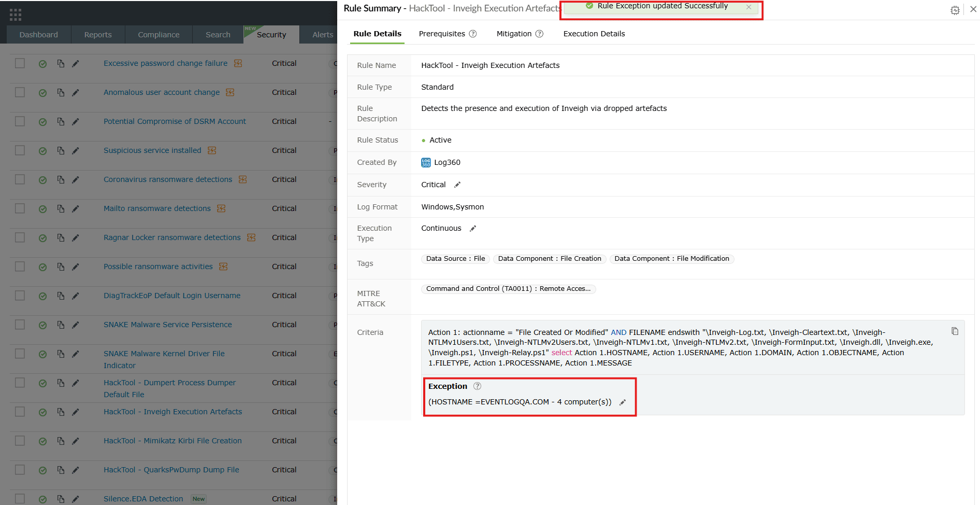Copy the Anomalous user account change rule
980x505 pixels.
coord(61,92)
